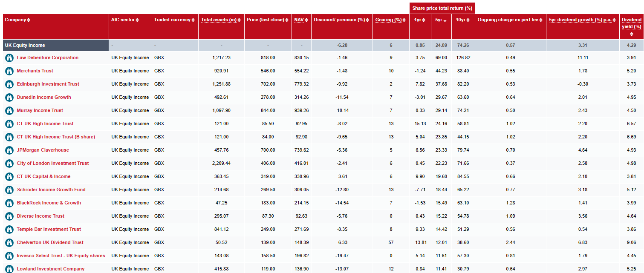
Task: Open Law Debenture Corporation company page
Action: 48,58
